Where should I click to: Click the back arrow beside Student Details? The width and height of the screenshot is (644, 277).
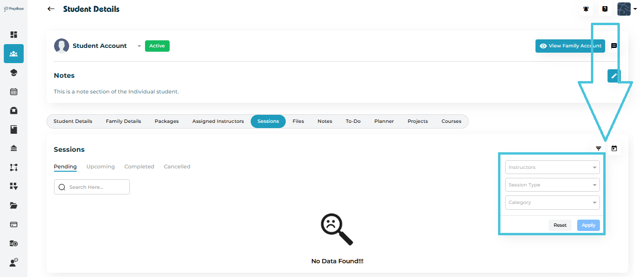coord(51,9)
